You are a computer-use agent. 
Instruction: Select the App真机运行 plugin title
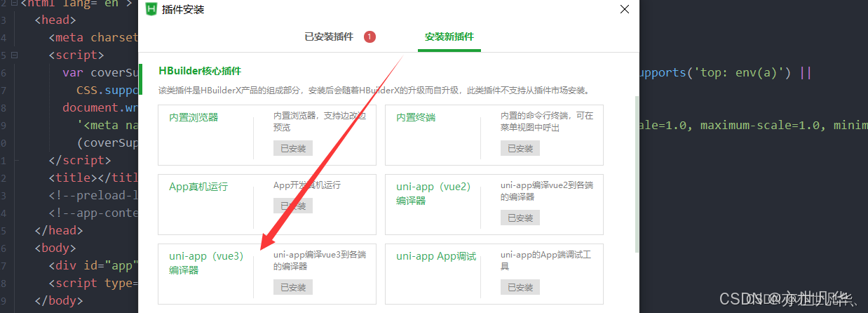pos(198,187)
